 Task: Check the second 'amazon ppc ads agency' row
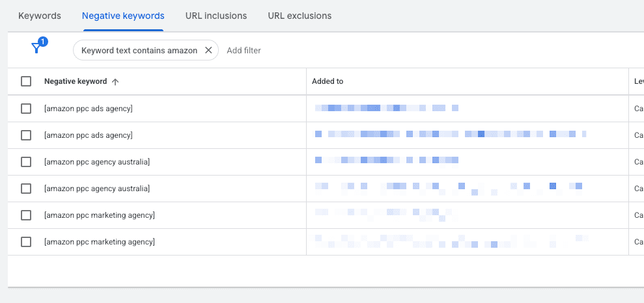click(x=26, y=135)
